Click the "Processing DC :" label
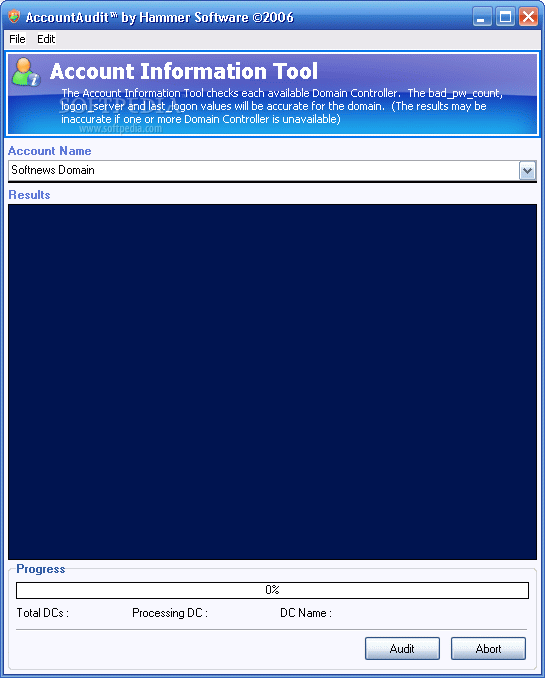 (170, 613)
